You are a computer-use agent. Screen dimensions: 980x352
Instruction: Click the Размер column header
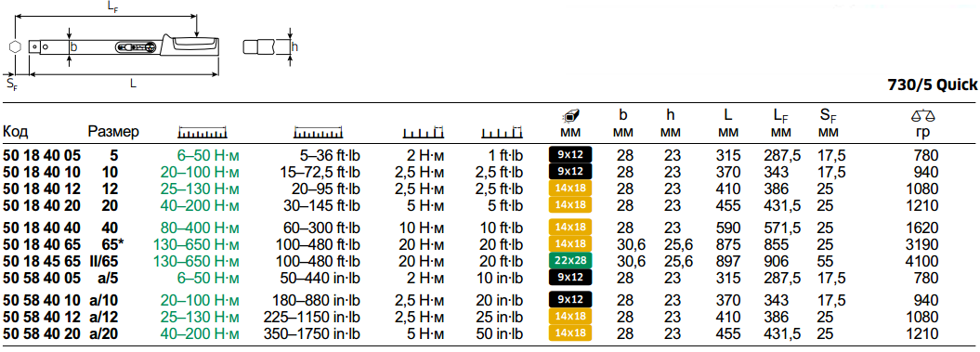(113, 132)
